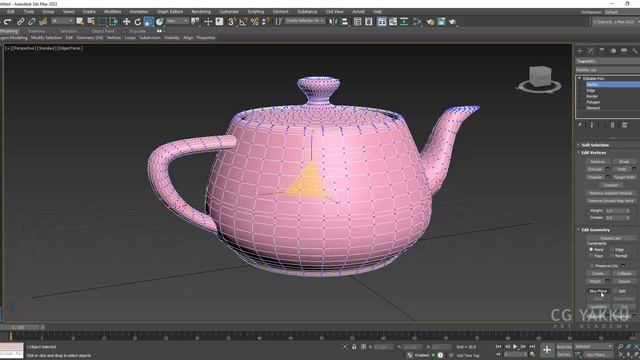This screenshot has height=360, width=640.
Task: Open the Modifiers menu
Action: coord(113,12)
